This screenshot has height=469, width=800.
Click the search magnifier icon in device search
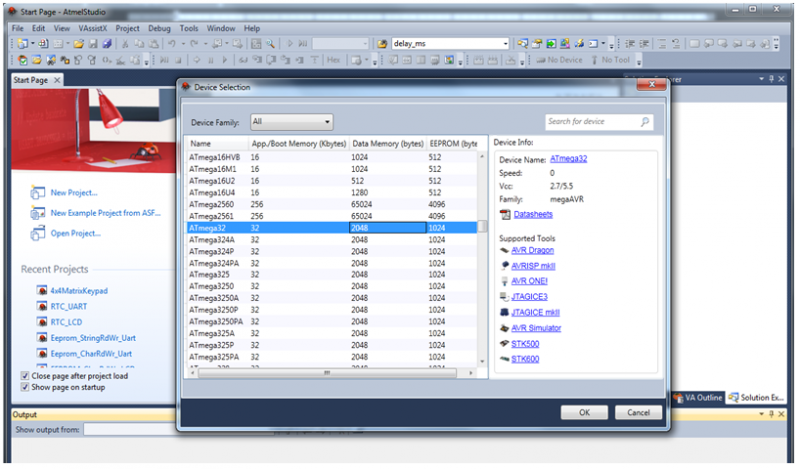645,121
